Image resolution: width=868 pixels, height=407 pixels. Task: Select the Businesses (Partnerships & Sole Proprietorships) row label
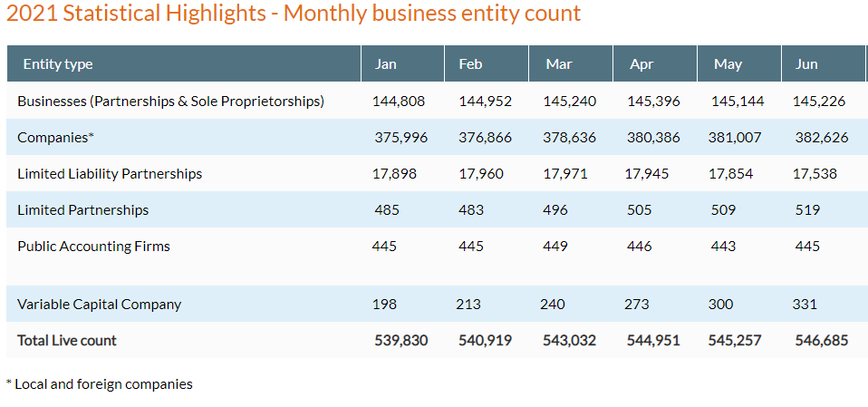(x=170, y=102)
